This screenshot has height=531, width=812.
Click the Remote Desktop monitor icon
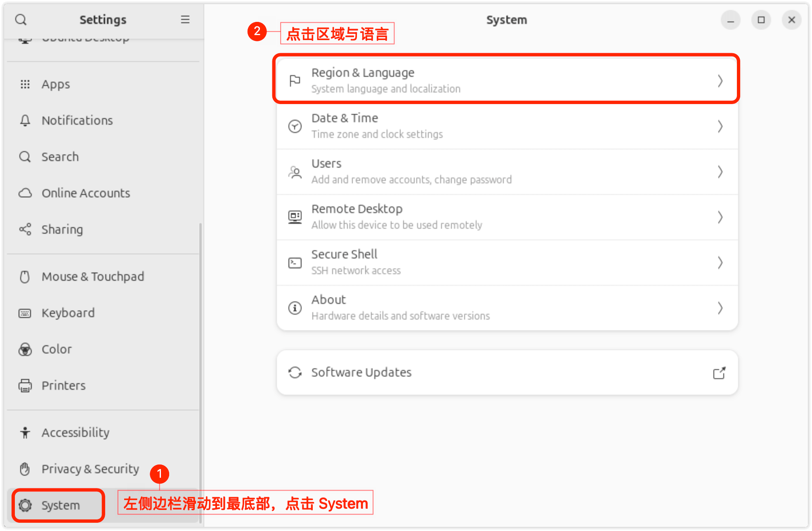[x=295, y=217]
